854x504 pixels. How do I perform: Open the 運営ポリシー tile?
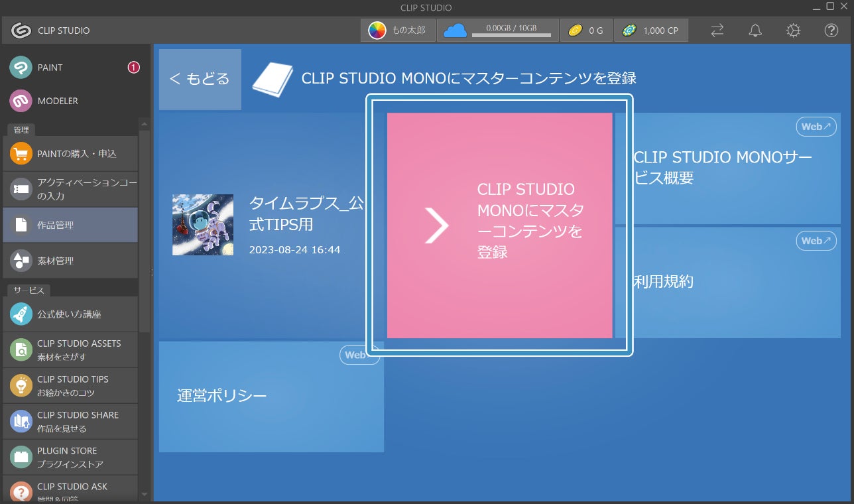pyautogui.click(x=271, y=397)
